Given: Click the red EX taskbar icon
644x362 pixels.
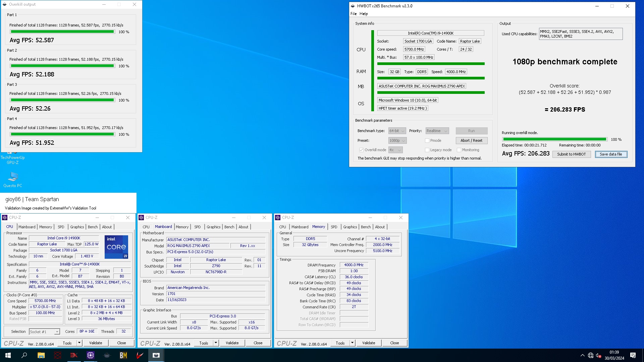Looking at the screenshot, I should (74, 355).
